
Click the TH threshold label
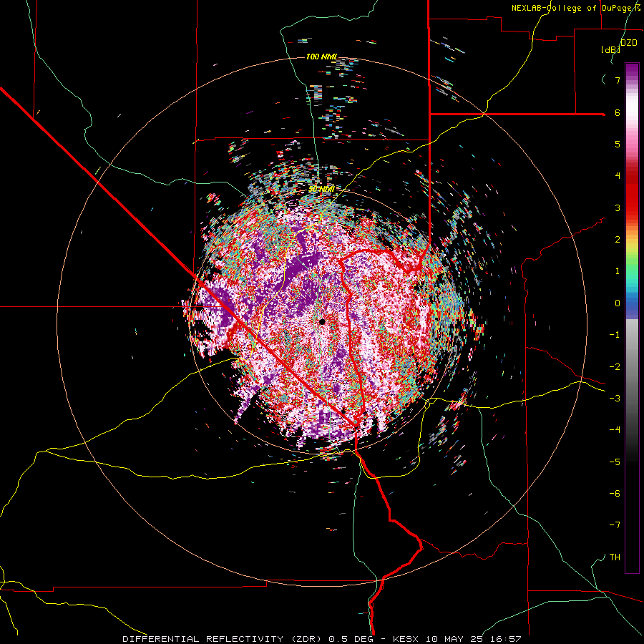tap(615, 557)
